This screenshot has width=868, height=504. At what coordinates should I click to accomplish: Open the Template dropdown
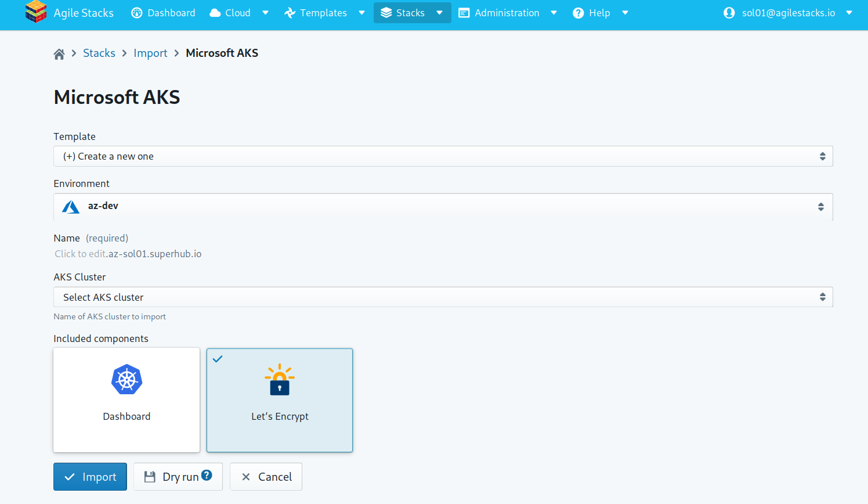coord(443,156)
